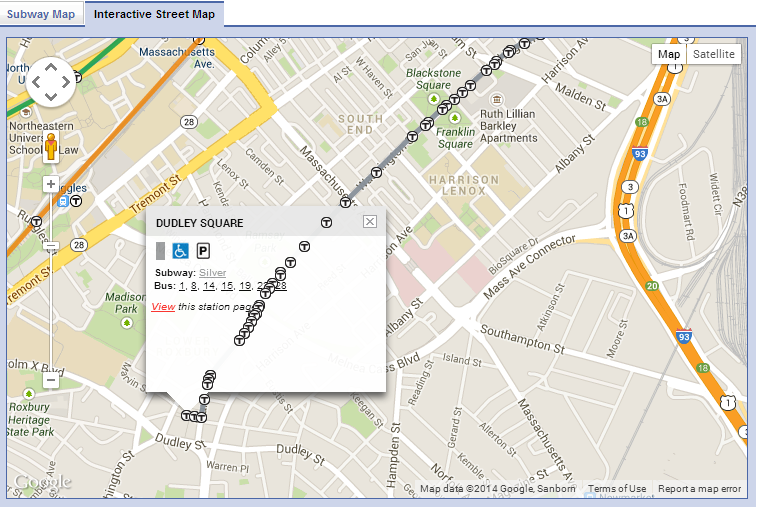Click the Roxbury Heritage State Park icon
Viewport: 757px width, 509px height.
click(28, 394)
